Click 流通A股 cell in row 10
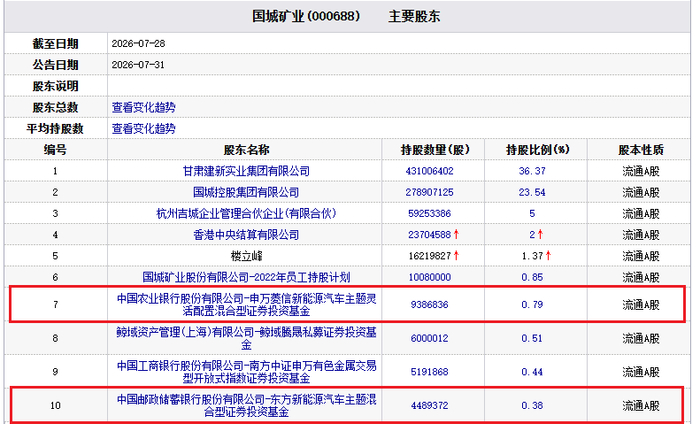The width and height of the screenshot is (700, 424). (641, 405)
